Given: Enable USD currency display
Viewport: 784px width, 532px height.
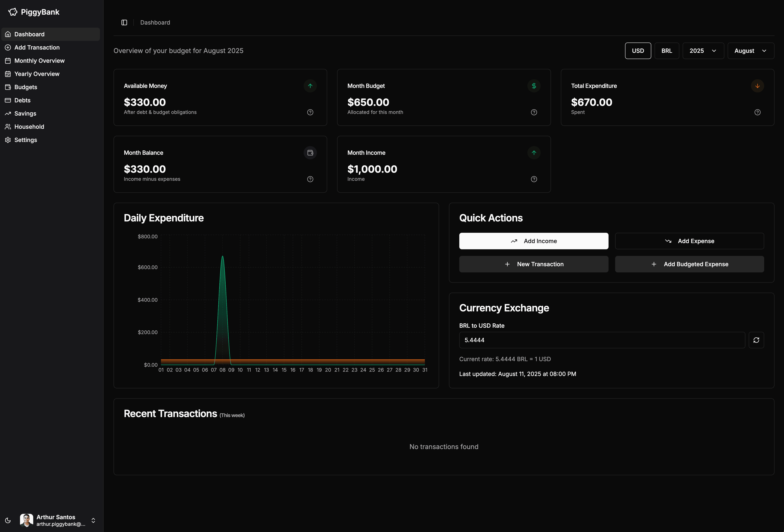Looking at the screenshot, I should tap(638, 51).
